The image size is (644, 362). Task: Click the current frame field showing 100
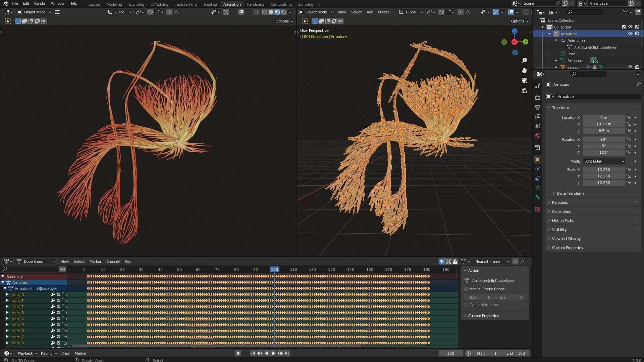(450, 353)
